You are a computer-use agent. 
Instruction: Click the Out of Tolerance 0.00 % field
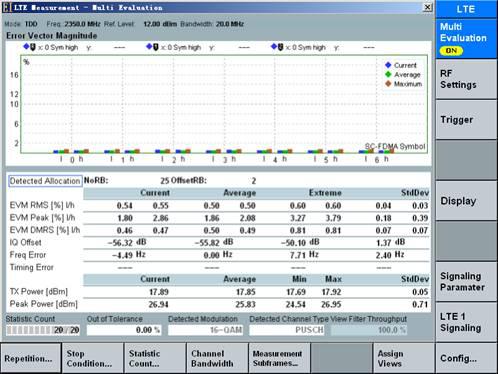[124, 330]
